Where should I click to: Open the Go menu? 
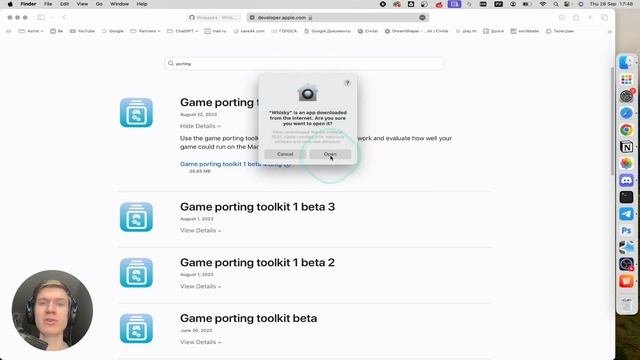[x=99, y=4]
